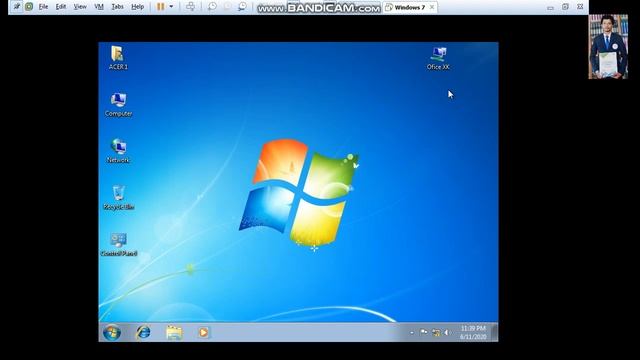Click the volume speaker tray icon
Image resolution: width=640 pixels, height=360 pixels.
pyautogui.click(x=447, y=333)
